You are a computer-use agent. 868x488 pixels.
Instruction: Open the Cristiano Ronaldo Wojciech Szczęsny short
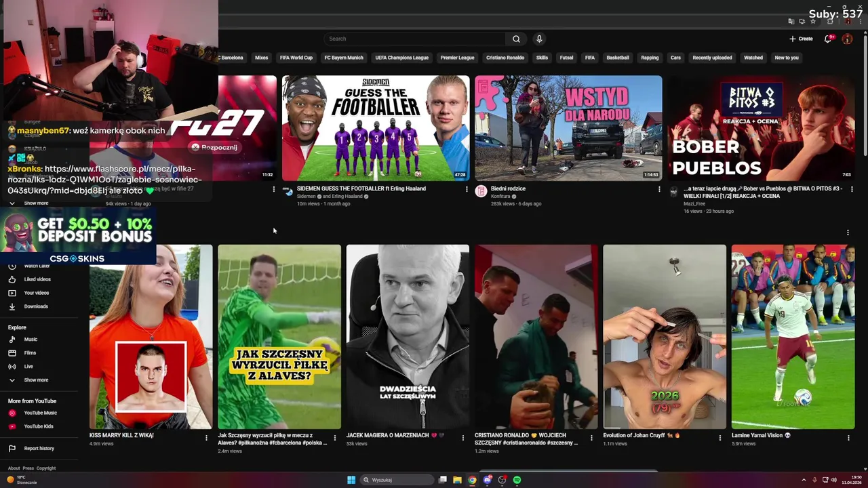coord(536,337)
